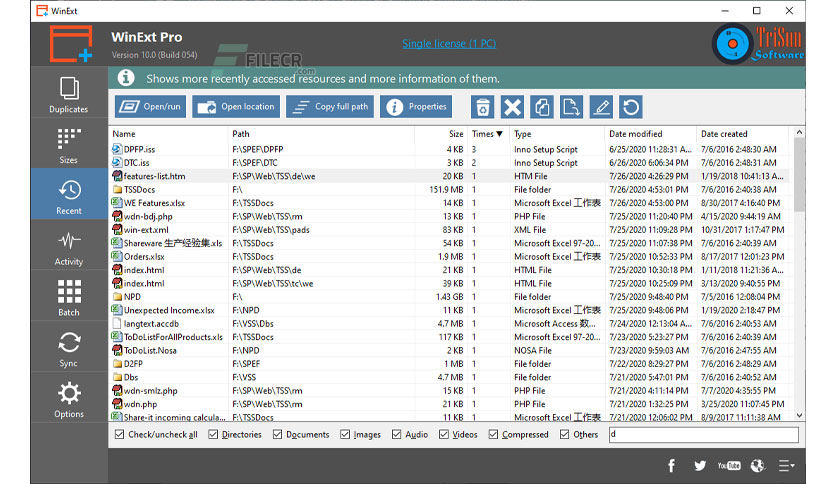836x484 pixels.
Task: Select the TSSDocs folder row
Action: tap(449, 189)
